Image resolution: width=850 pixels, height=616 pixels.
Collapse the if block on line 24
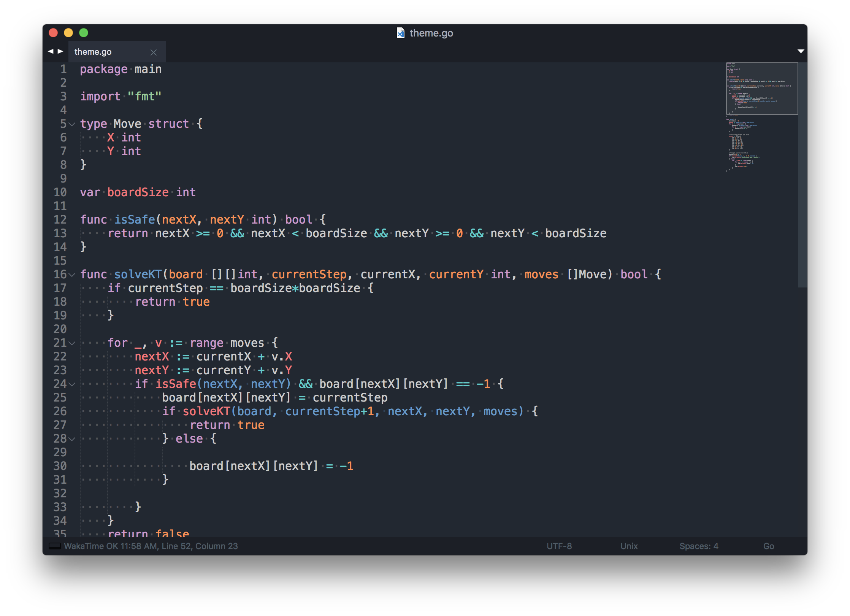pyautogui.click(x=72, y=384)
